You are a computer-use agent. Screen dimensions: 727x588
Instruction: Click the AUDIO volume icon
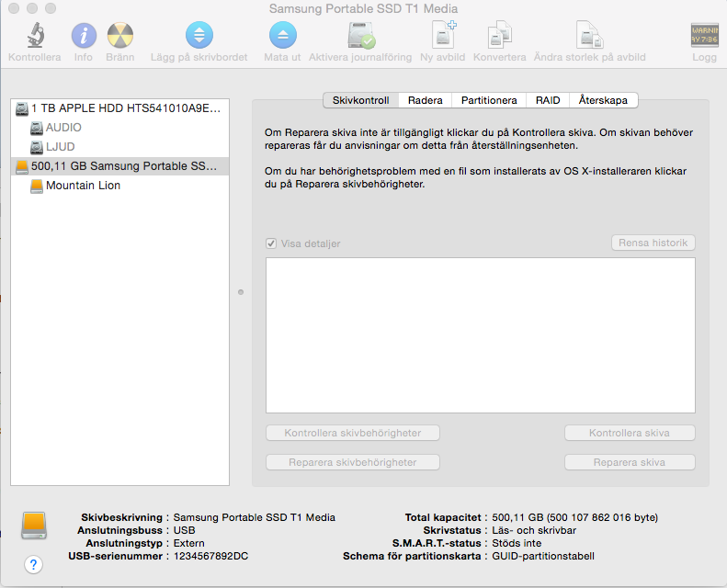point(37,128)
